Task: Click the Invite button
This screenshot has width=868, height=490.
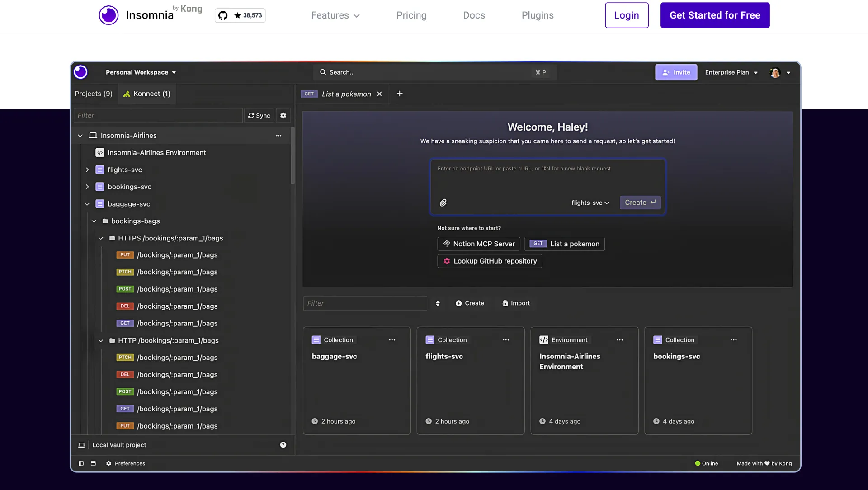Action: tap(676, 72)
